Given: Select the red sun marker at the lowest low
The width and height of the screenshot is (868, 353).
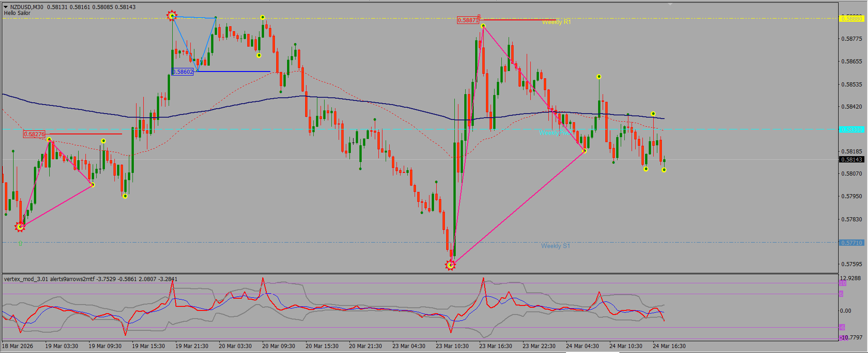Looking at the screenshot, I should tap(450, 265).
